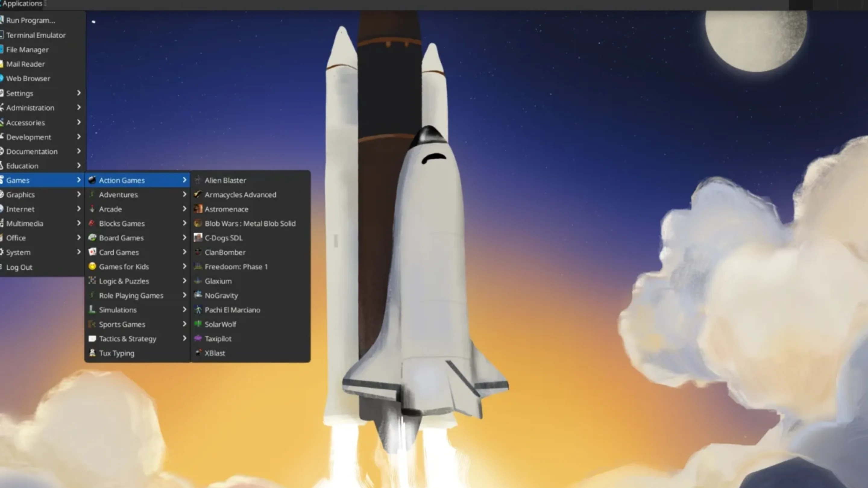868x488 pixels.
Task: Click the Board Games icon
Action: coord(92,238)
